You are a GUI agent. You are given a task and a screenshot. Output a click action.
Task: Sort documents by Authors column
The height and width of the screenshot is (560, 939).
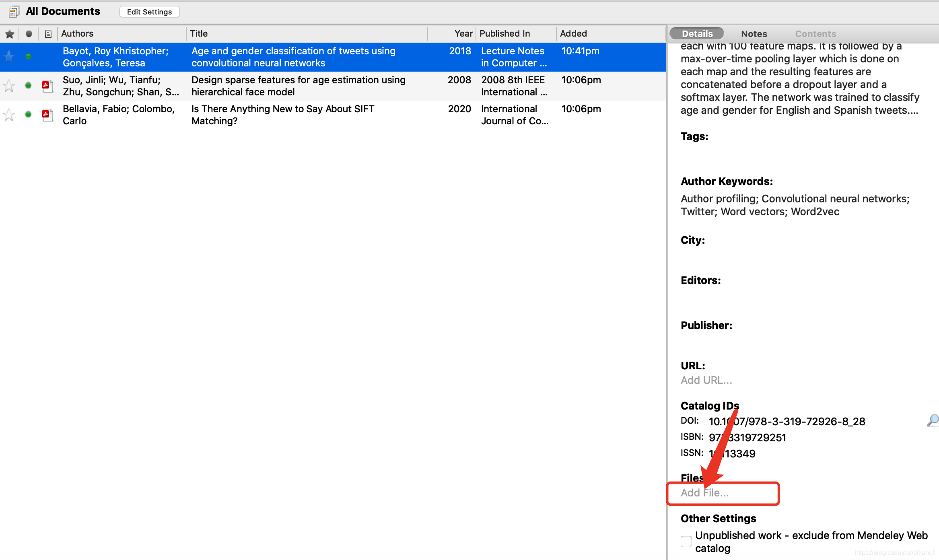(121, 33)
